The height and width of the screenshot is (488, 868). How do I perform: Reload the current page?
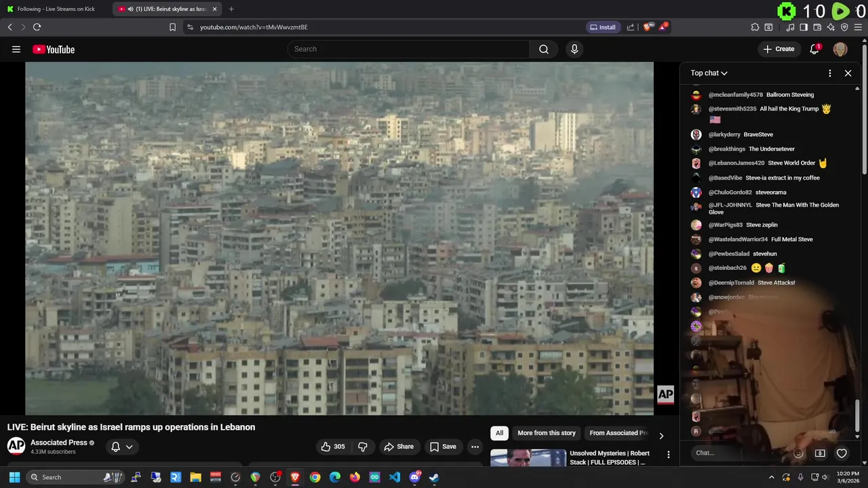click(x=37, y=27)
